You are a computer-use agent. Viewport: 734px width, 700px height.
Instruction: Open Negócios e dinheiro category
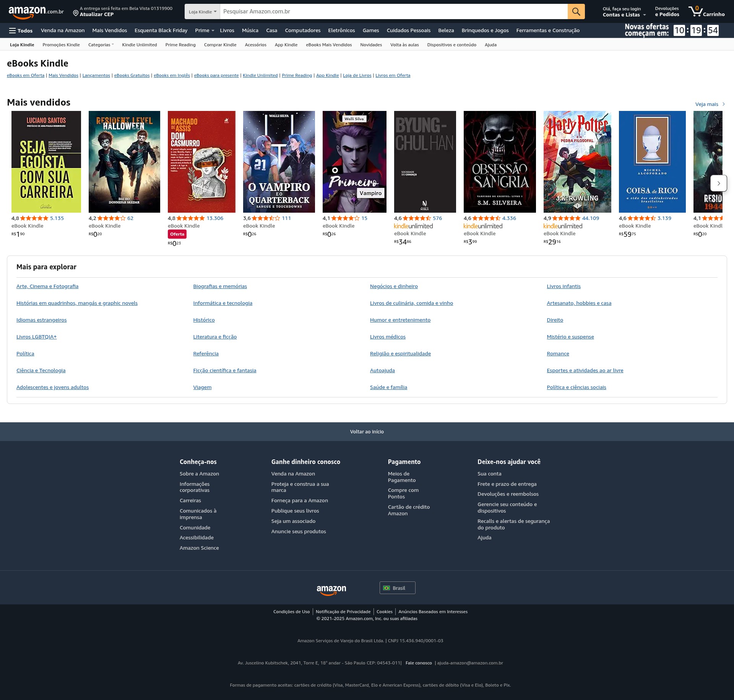(x=394, y=287)
